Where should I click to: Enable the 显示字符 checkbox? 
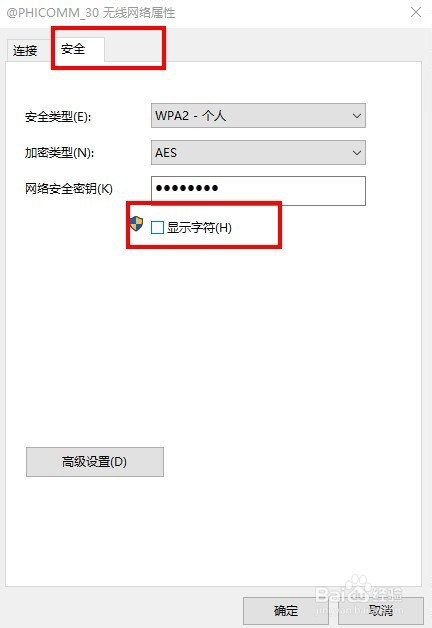157,227
